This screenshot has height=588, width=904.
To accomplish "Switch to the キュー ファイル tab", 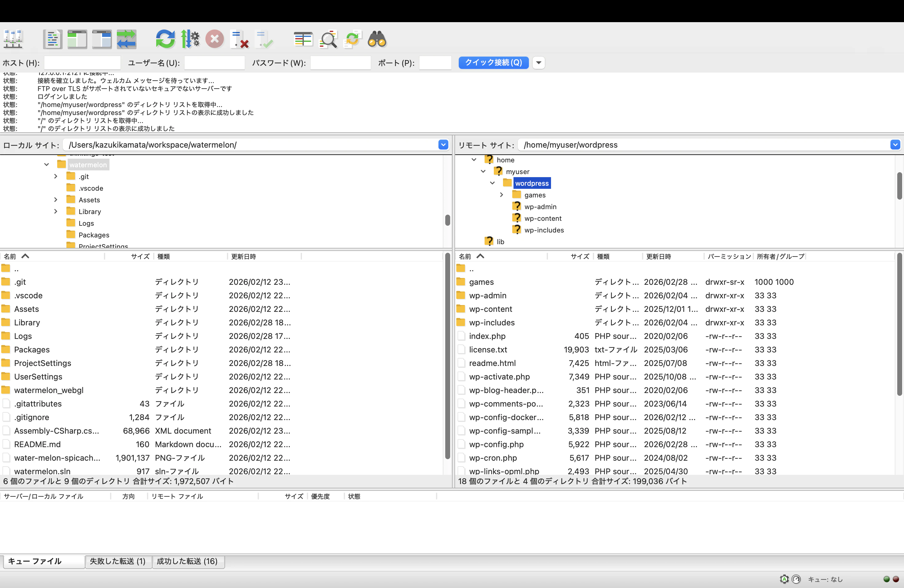I will click(44, 562).
